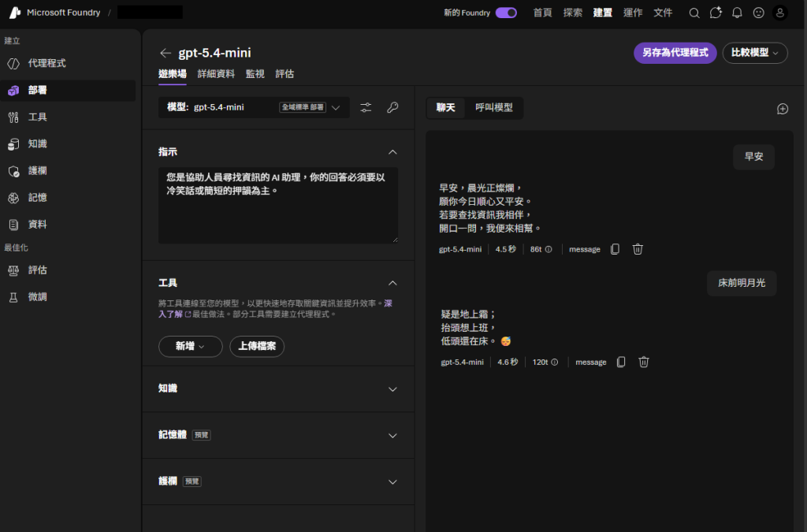Screen dimensions: 807x532
Task: Start a new chat with plus icon
Action: 783,109
